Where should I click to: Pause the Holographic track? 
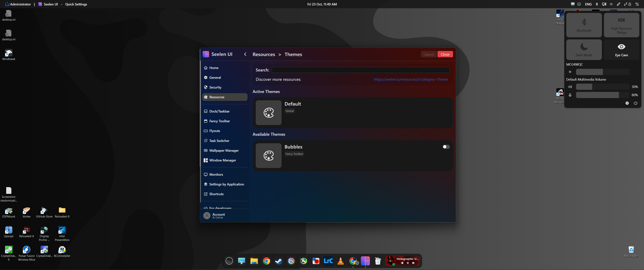(x=408, y=263)
